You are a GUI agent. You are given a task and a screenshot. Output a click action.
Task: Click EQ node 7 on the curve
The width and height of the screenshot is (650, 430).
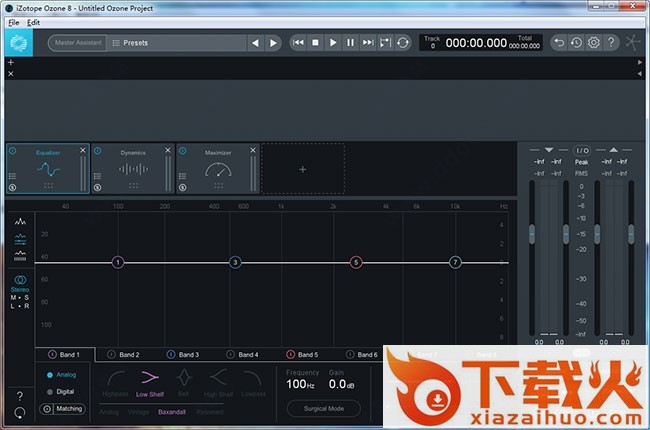tap(455, 262)
